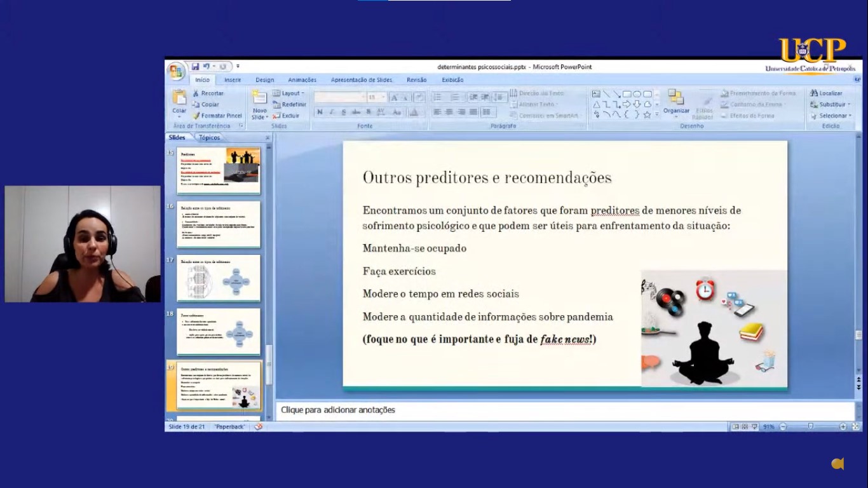868x488 pixels.
Task: Open the Organizar arrange menu
Action: click(x=676, y=103)
